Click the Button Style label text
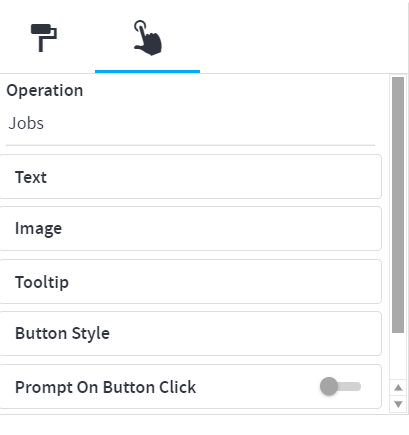Image resolution: width=409 pixels, height=435 pixels. coord(62,334)
